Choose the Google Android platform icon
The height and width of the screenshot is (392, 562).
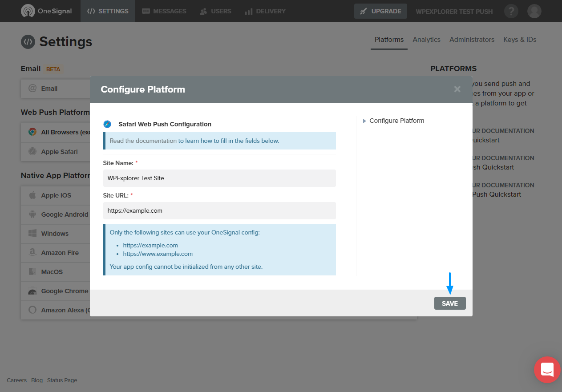32,214
